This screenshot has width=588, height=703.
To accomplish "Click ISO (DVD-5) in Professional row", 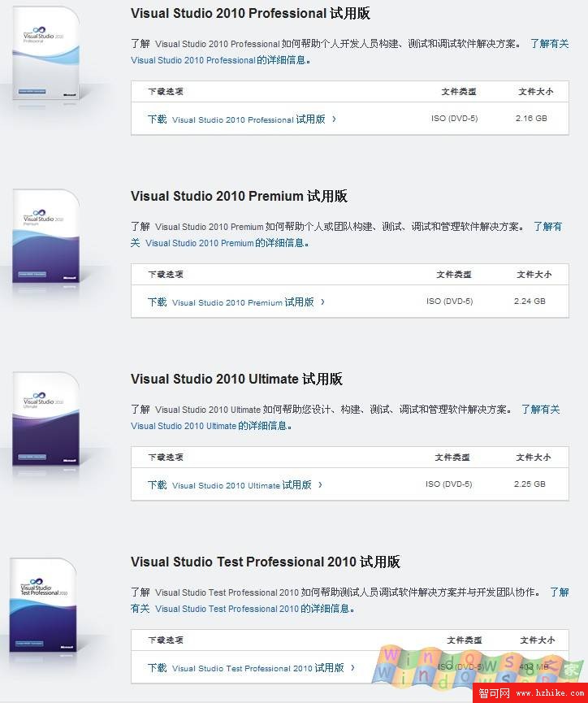I will (x=455, y=119).
